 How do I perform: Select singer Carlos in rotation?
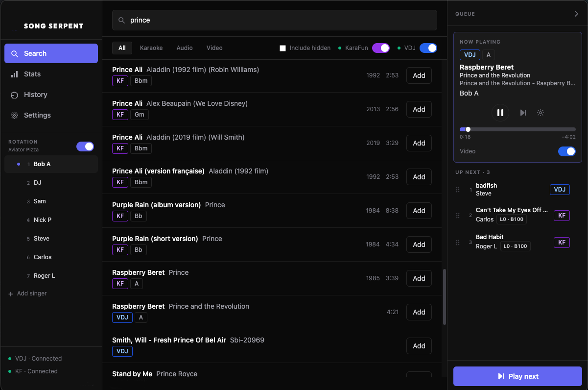point(51,257)
